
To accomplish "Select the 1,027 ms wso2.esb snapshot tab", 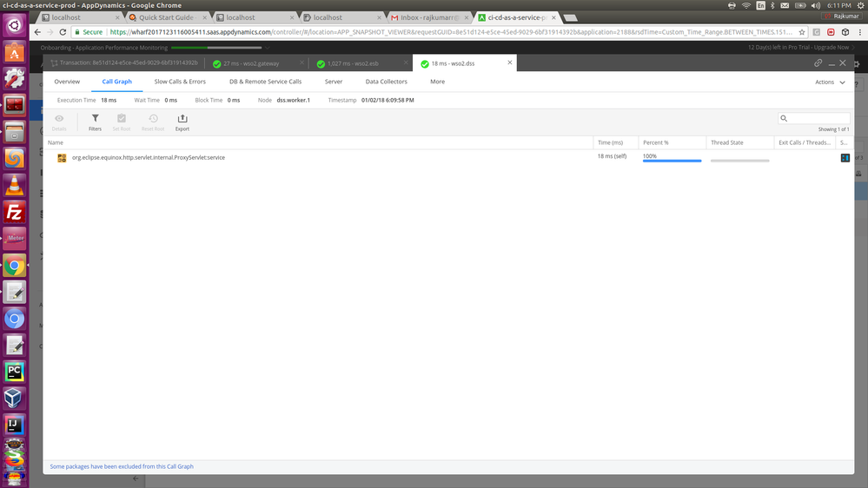I will coord(359,63).
